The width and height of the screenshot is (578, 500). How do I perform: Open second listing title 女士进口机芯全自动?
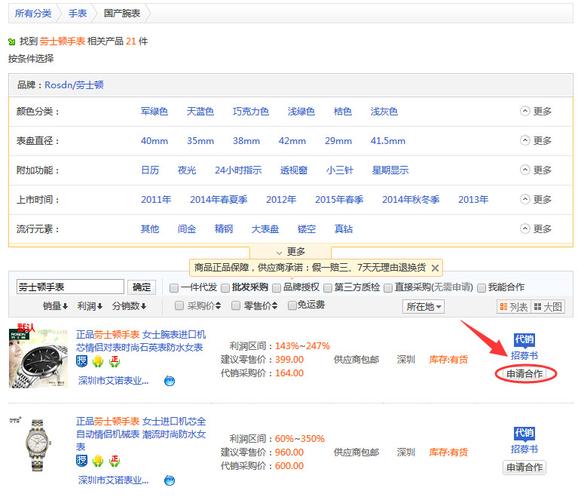141,434
